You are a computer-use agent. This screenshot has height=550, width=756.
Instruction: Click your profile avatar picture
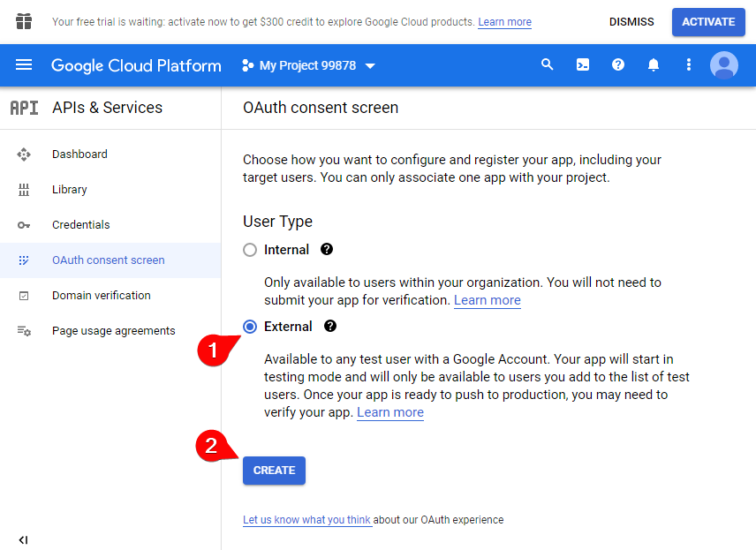pyautogui.click(x=723, y=64)
